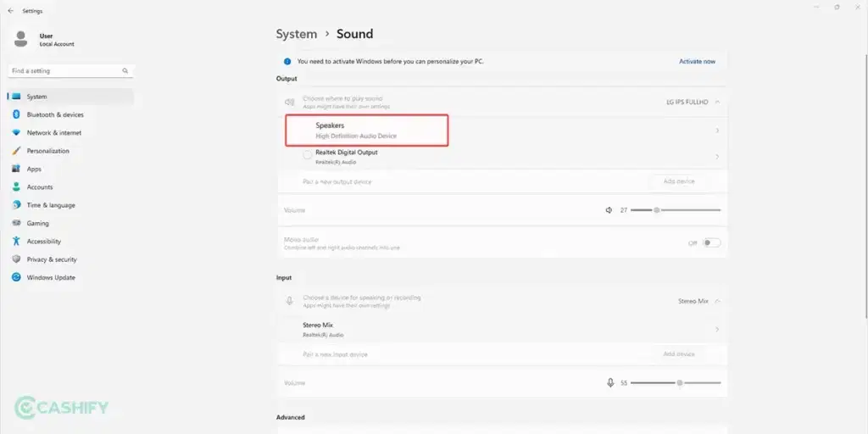Open Stereo Mix properties chevron
The width and height of the screenshot is (868, 434).
click(x=717, y=330)
